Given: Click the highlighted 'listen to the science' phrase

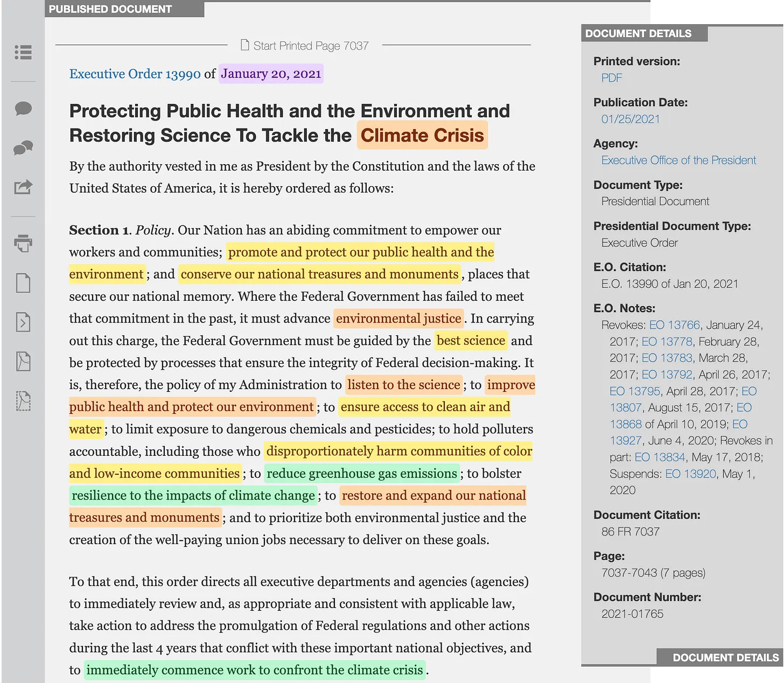Looking at the screenshot, I should (404, 385).
